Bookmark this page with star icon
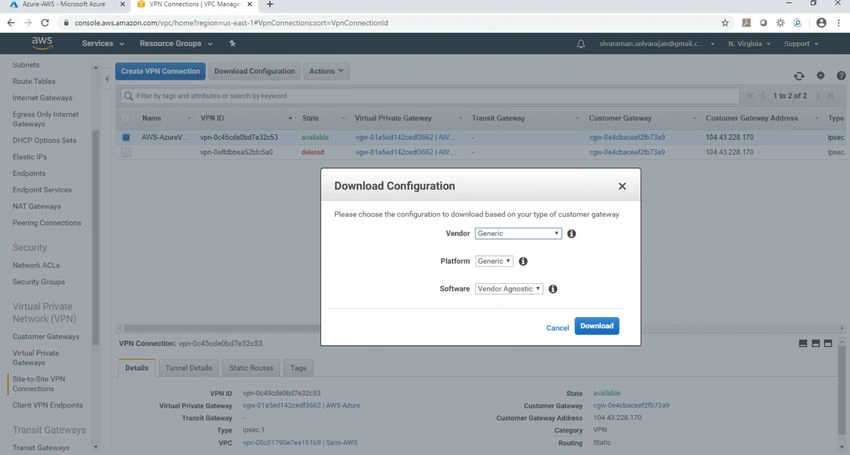Viewport: 850px width, 455px height. [725, 23]
